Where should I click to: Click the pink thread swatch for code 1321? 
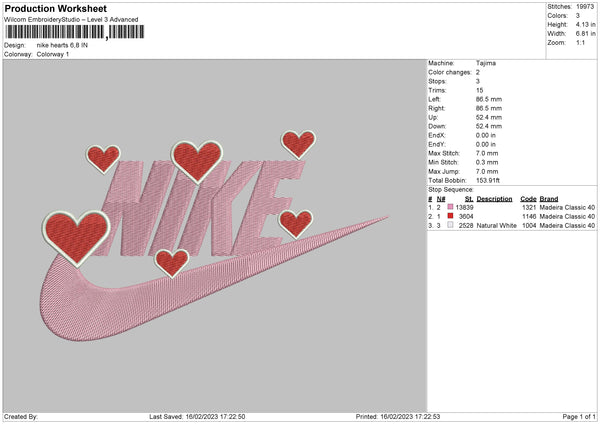click(x=450, y=207)
